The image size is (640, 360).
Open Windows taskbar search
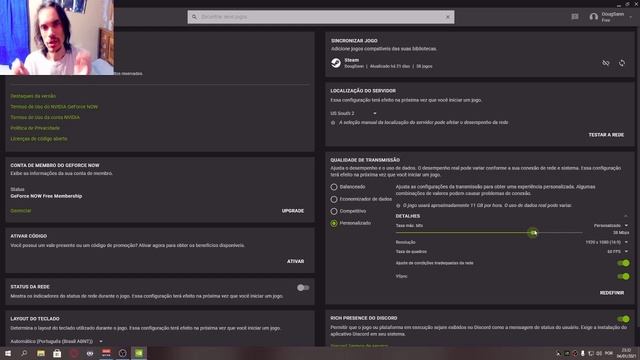24,353
